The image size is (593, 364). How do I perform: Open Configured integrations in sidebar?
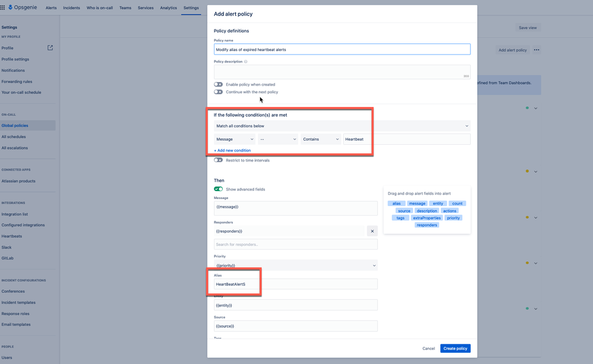23,225
